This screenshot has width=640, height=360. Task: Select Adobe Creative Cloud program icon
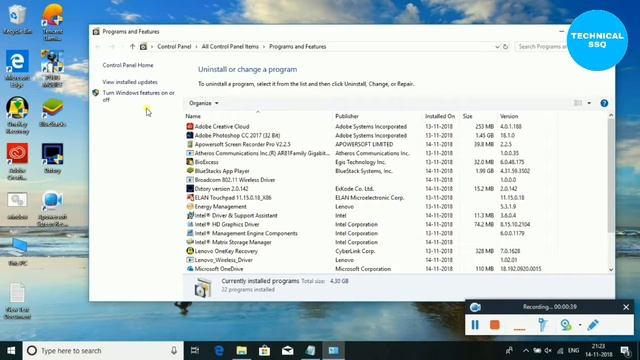click(x=190, y=127)
